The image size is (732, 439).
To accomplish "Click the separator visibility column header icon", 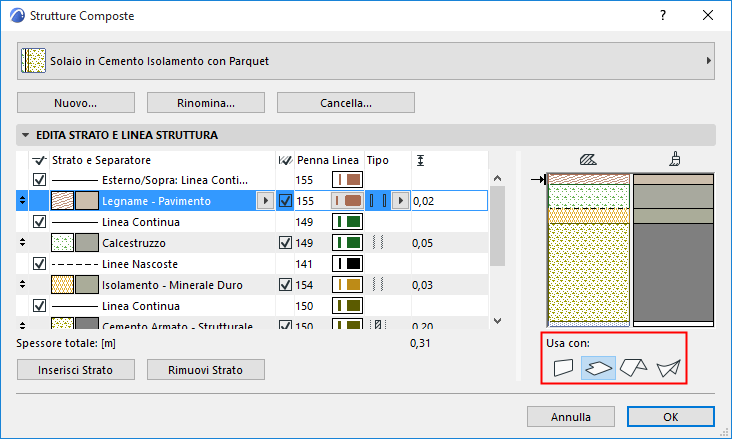I will pyautogui.click(x=39, y=161).
